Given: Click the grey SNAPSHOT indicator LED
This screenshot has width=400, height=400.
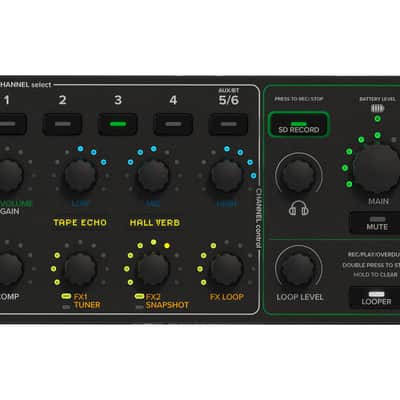Looking at the screenshot, I should (x=139, y=307).
